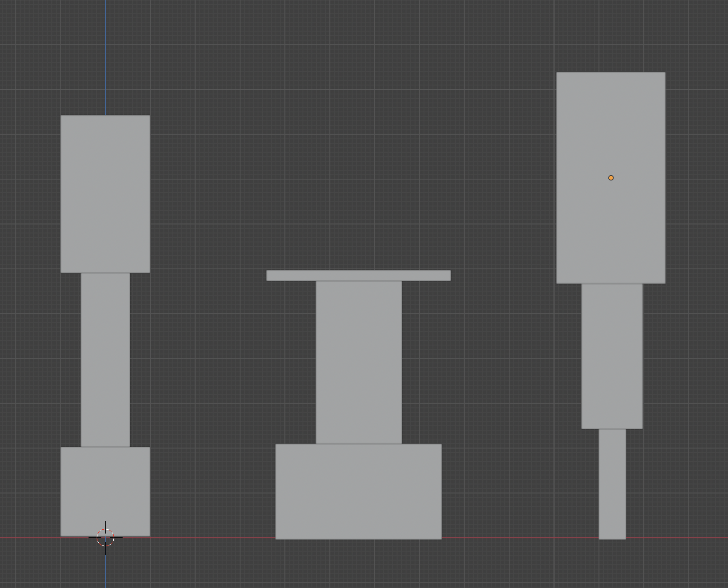728x588 pixels.
Task: Click the blue Z axis line above left object
Action: click(106, 55)
